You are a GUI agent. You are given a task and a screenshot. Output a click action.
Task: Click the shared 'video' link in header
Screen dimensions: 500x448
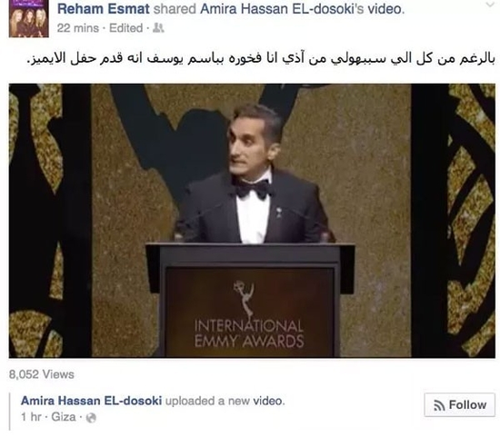click(x=385, y=9)
